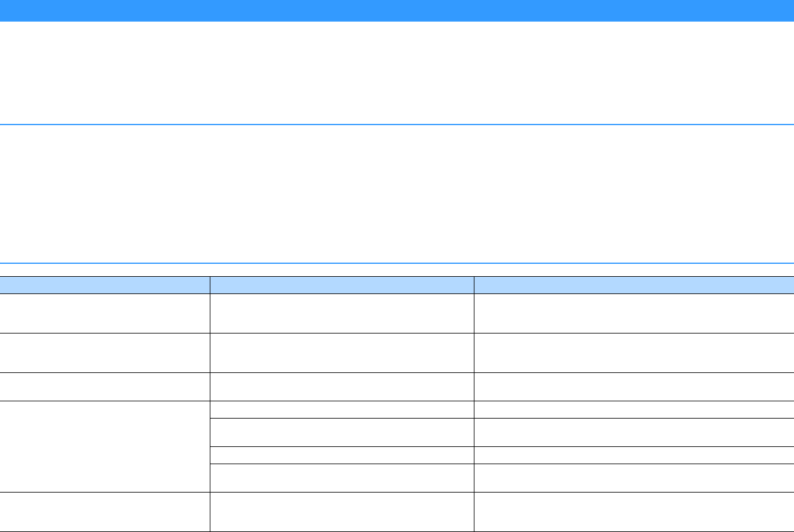Select the middle column's light-blue header cell
This screenshot has height=532, width=794.
click(342, 285)
